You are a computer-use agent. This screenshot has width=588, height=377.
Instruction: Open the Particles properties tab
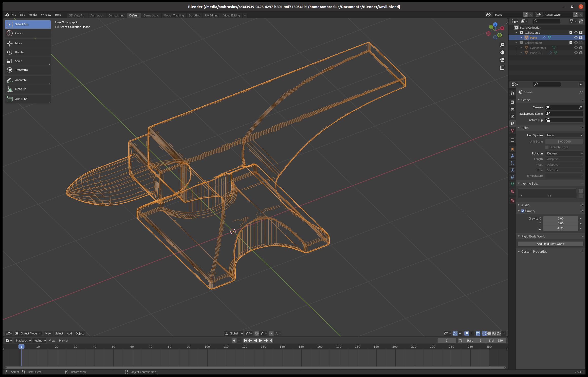[512, 163]
